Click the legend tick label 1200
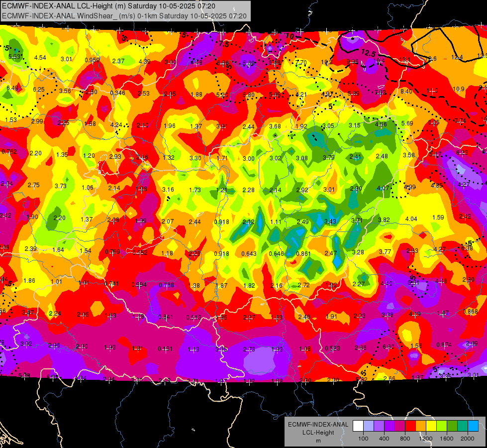The image size is (487, 448). tap(425, 439)
